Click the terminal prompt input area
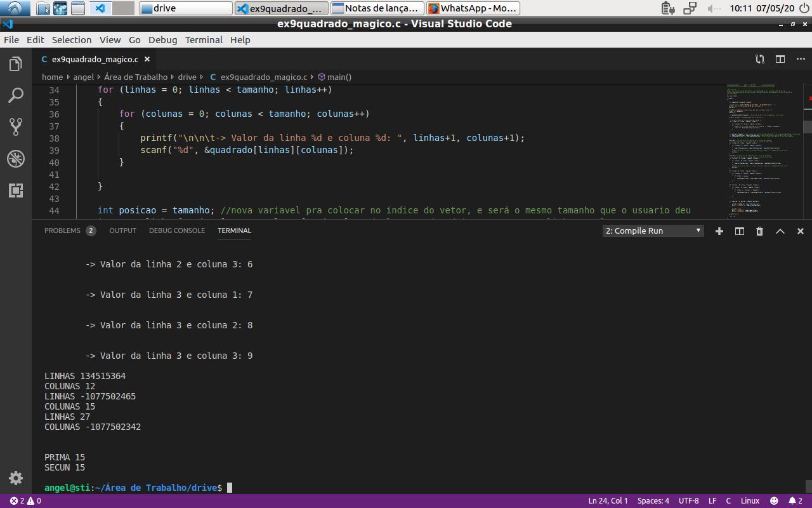The width and height of the screenshot is (812, 508). click(x=230, y=488)
